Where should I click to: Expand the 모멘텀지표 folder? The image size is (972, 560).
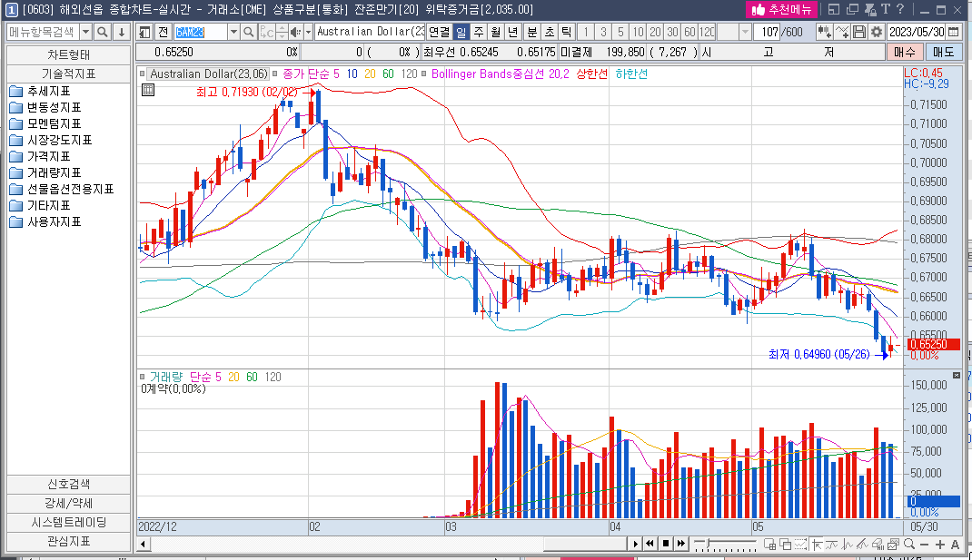[x=54, y=123]
